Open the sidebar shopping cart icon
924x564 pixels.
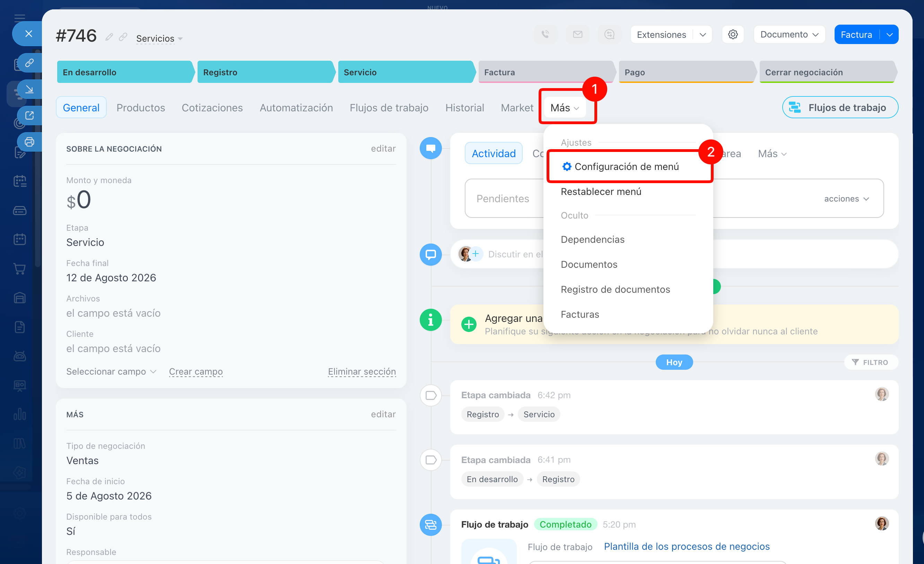(x=19, y=269)
